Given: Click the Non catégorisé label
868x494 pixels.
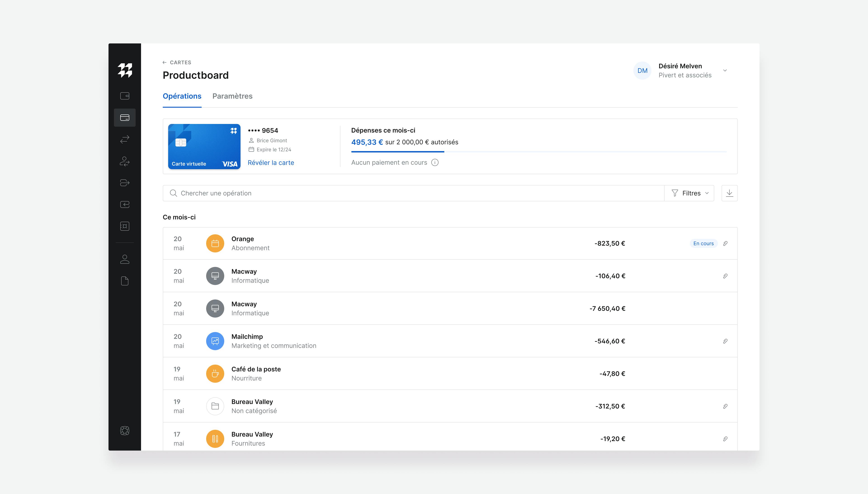Looking at the screenshot, I should [254, 411].
